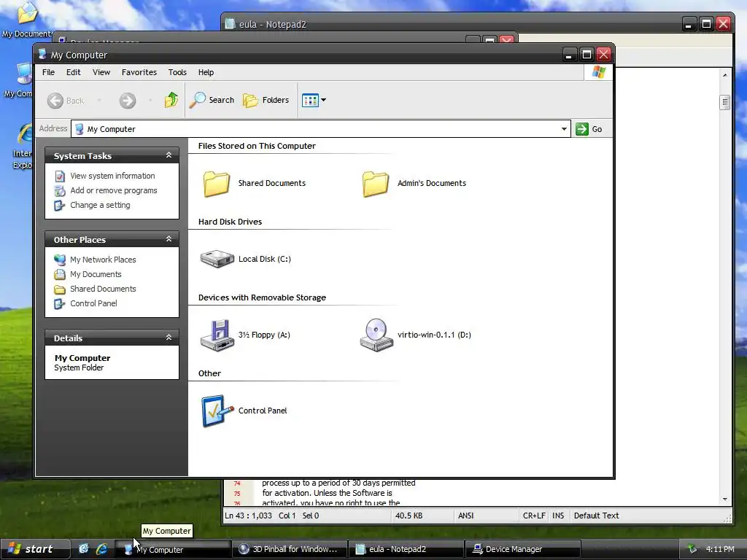Screen dimensions: 747x560
Task: Click the Search toolbar button
Action: [x=212, y=100]
